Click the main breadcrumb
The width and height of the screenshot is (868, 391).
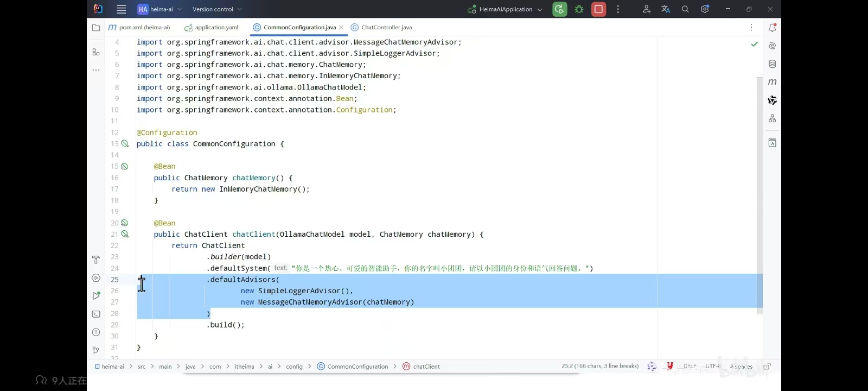point(165,367)
